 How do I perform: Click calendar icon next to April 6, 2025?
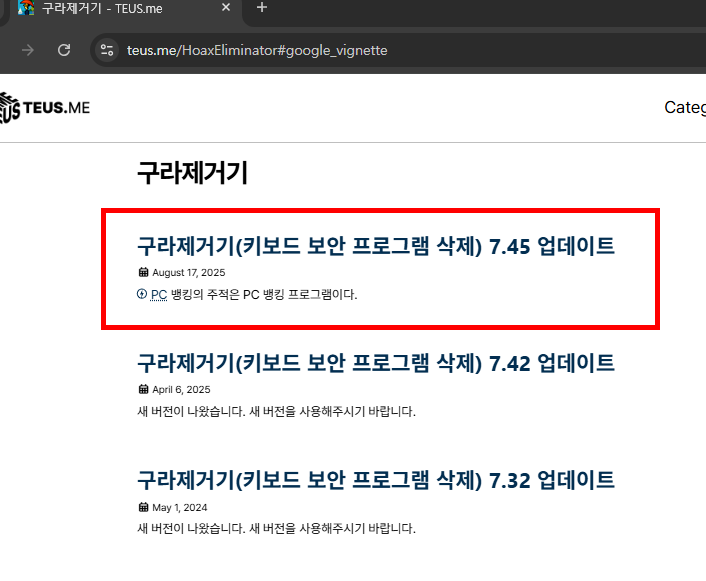[x=143, y=389]
